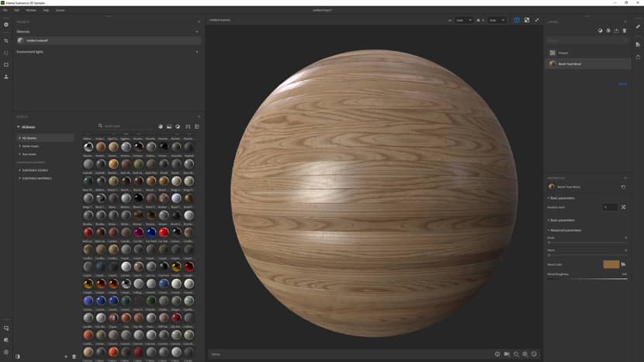This screenshot has width=644, height=362.
Task: Click the rightmost circular icon in viewport bottom bar
Action: [x=534, y=354]
